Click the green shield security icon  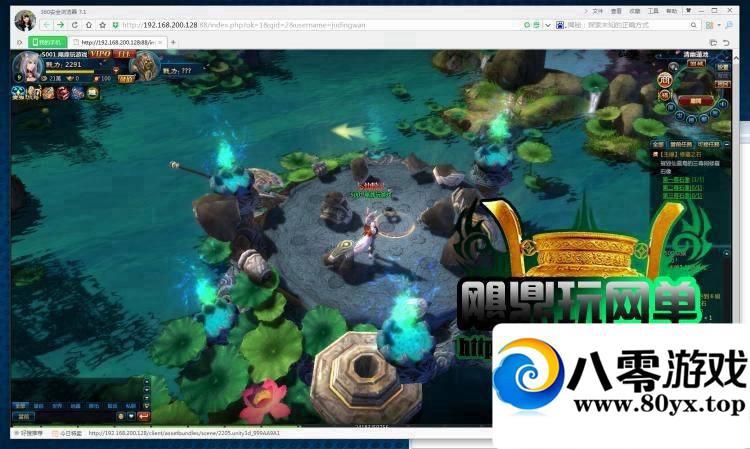115,25
